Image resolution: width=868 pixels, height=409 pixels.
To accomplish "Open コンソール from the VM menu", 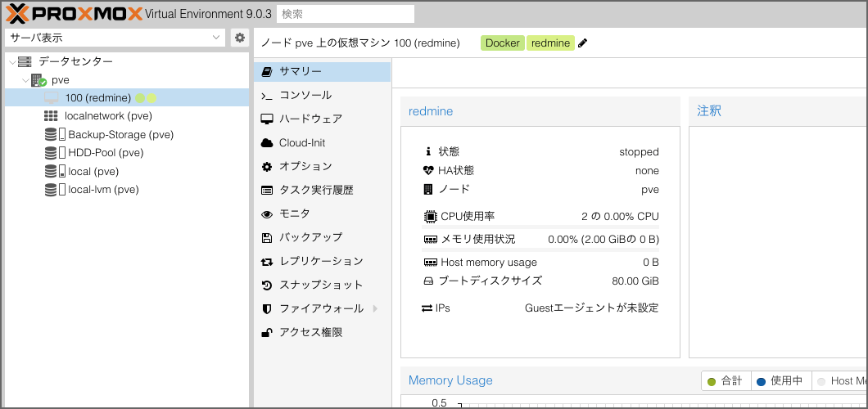I will tap(305, 96).
